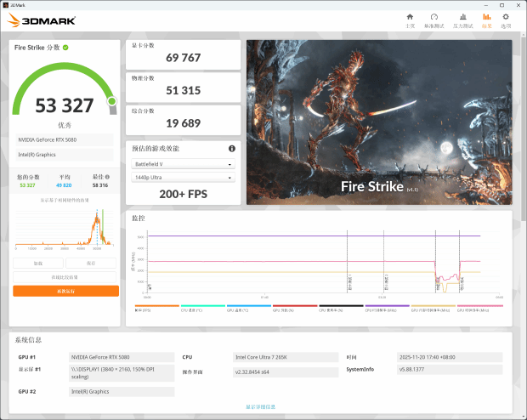Open the Battlefield V game dropdown
Image resolution: width=527 pixels, height=420 pixels.
coord(183,164)
